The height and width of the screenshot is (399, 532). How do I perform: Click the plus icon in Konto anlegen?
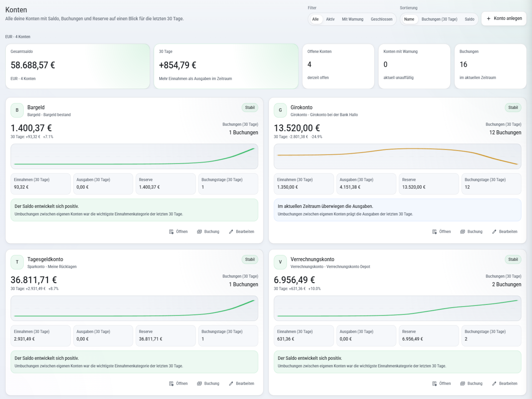pyautogui.click(x=488, y=19)
